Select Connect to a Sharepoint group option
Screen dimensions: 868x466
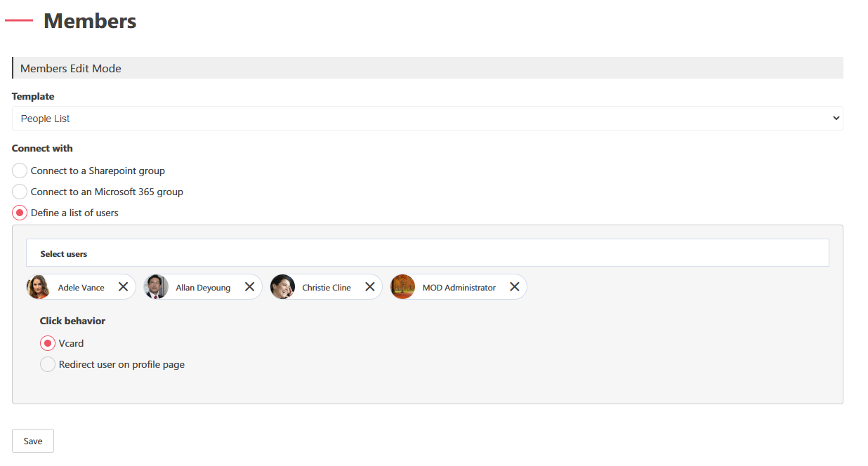click(20, 171)
